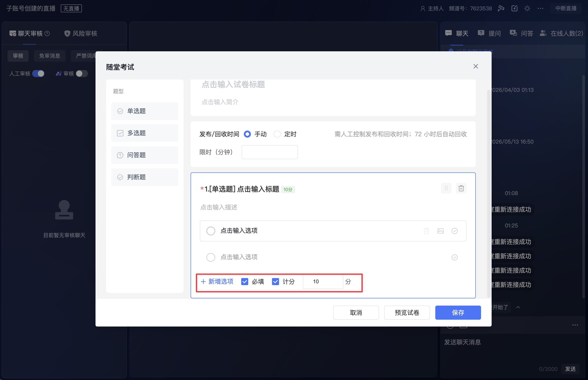This screenshot has width=588, height=380.
Task: Click 新增选项 to add an option
Action: coord(217,282)
